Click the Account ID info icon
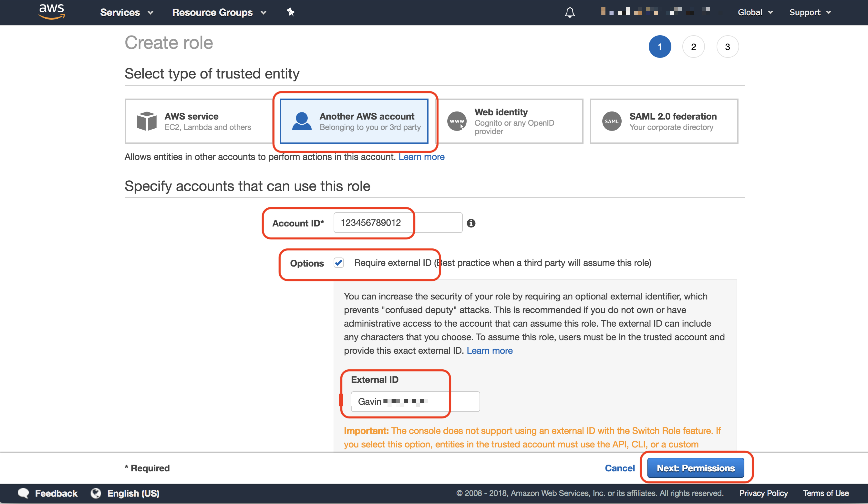868x504 pixels. tap(471, 223)
